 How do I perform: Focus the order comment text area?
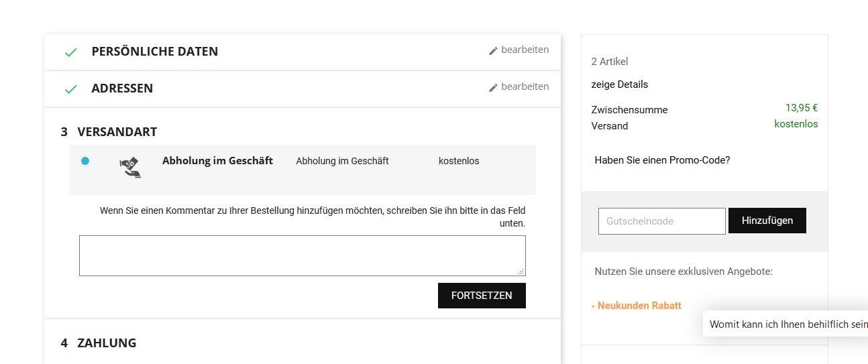pyautogui.click(x=303, y=255)
